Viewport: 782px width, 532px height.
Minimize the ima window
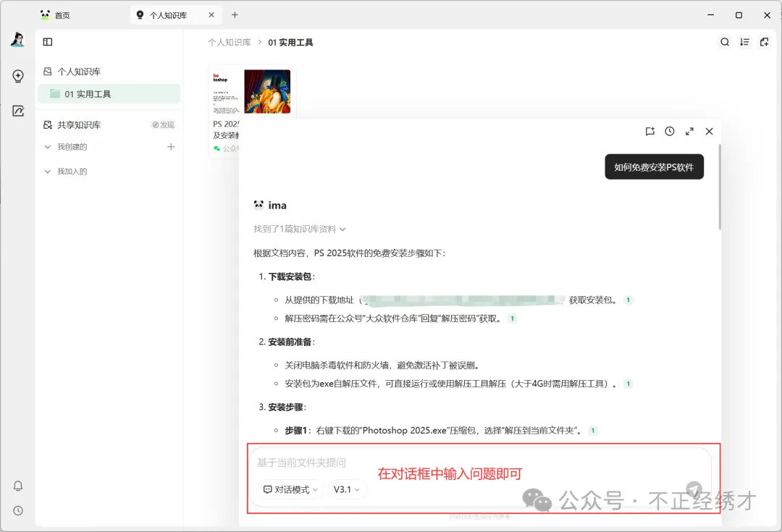point(711,15)
